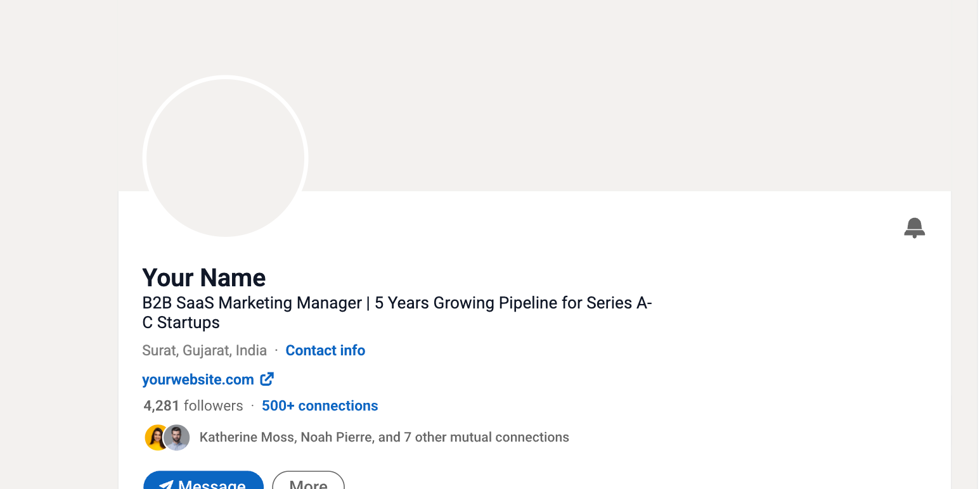Expand the More options button
Image resolution: width=980 pixels, height=489 pixels.
click(x=308, y=484)
